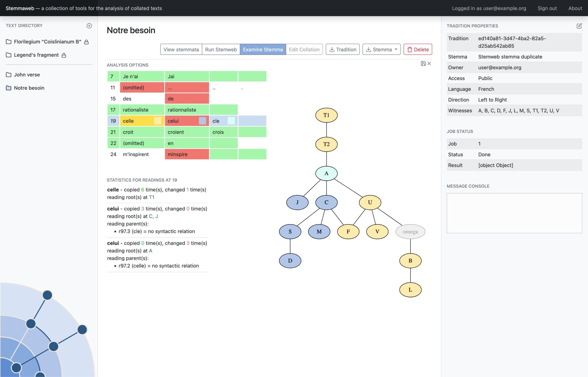
Task: Switch to View stemmata tab
Action: (181, 49)
